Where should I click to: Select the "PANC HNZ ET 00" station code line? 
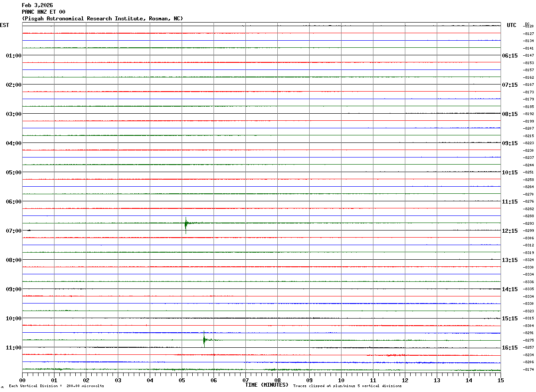(x=43, y=12)
